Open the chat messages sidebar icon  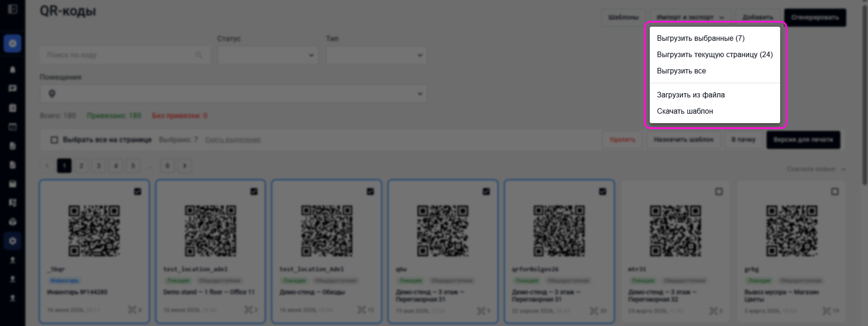12,89
